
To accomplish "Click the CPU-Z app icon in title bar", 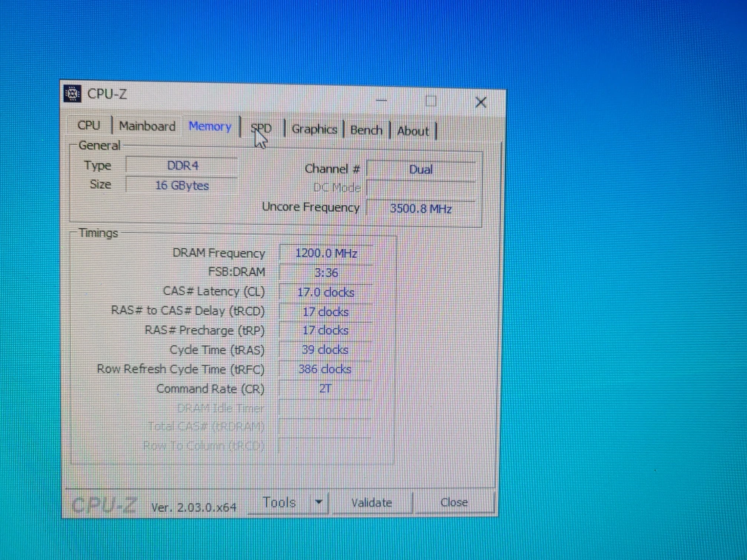I will pyautogui.click(x=73, y=93).
